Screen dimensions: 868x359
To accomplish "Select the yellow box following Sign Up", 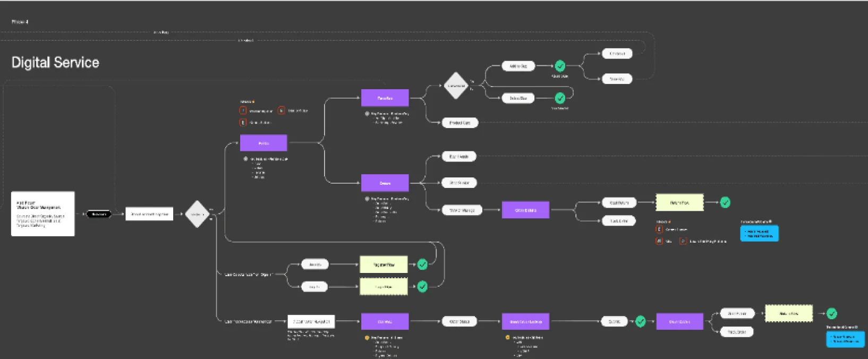I will coord(384,264).
